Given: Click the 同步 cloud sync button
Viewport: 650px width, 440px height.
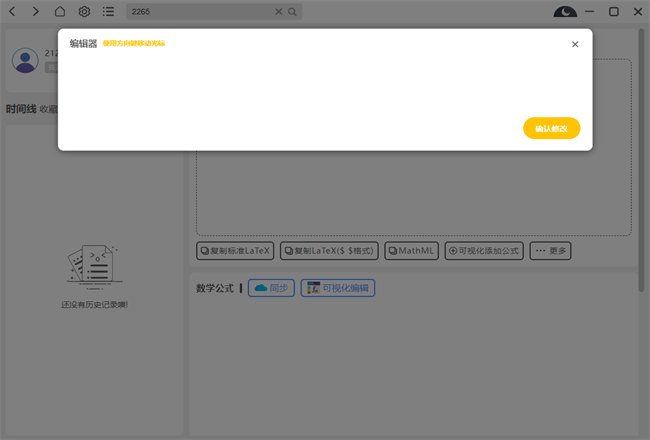Looking at the screenshot, I should [x=271, y=288].
